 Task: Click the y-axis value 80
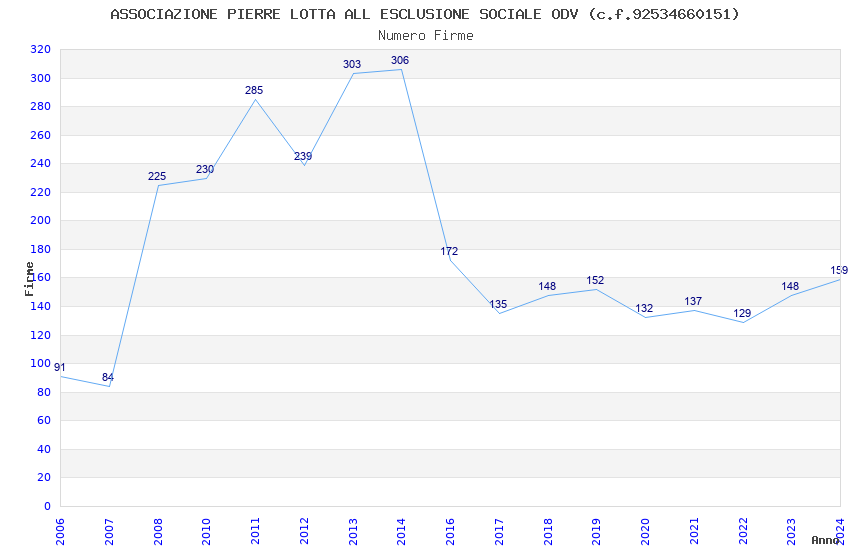pos(44,392)
